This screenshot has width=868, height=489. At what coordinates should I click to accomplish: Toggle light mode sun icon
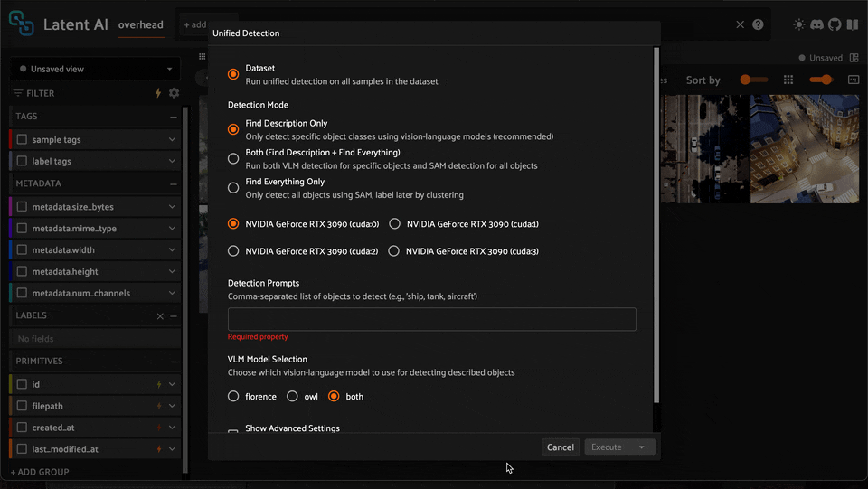pyautogui.click(x=798, y=24)
